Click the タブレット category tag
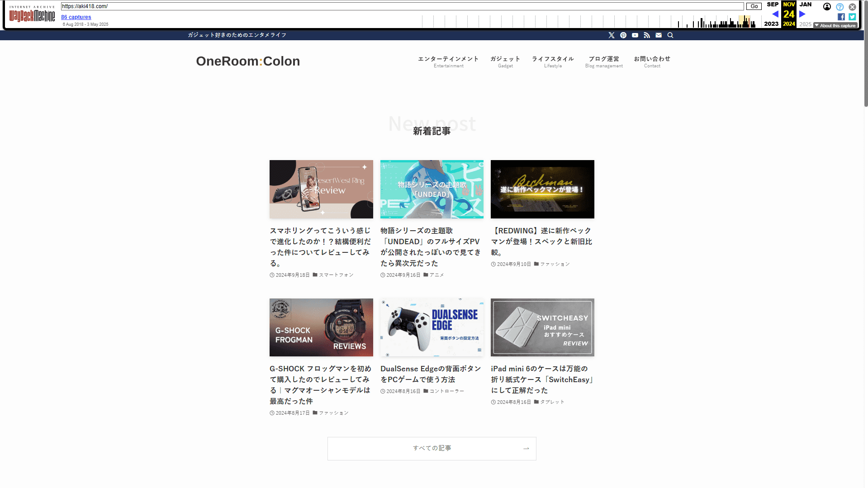This screenshot has height=488, width=868. [552, 402]
